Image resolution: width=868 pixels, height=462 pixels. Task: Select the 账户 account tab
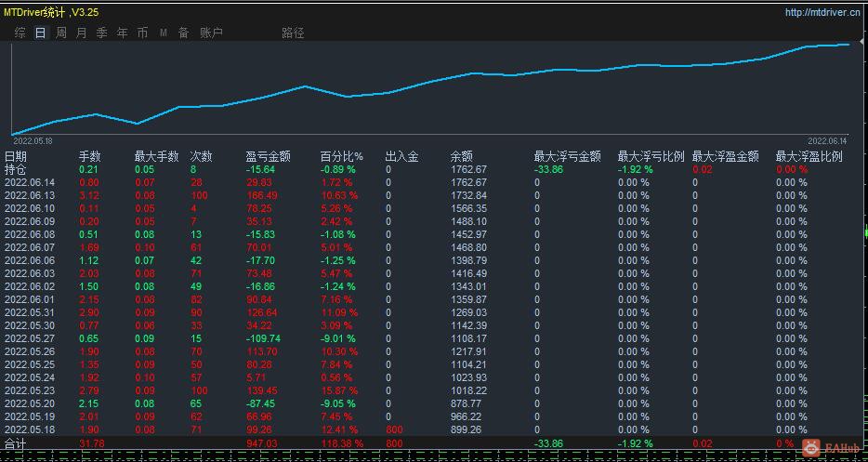point(212,33)
